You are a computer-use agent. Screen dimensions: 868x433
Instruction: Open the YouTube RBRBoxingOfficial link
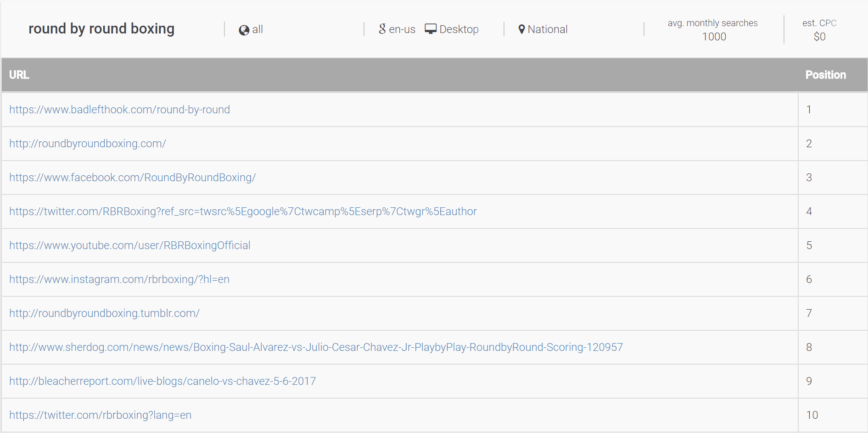click(x=129, y=245)
